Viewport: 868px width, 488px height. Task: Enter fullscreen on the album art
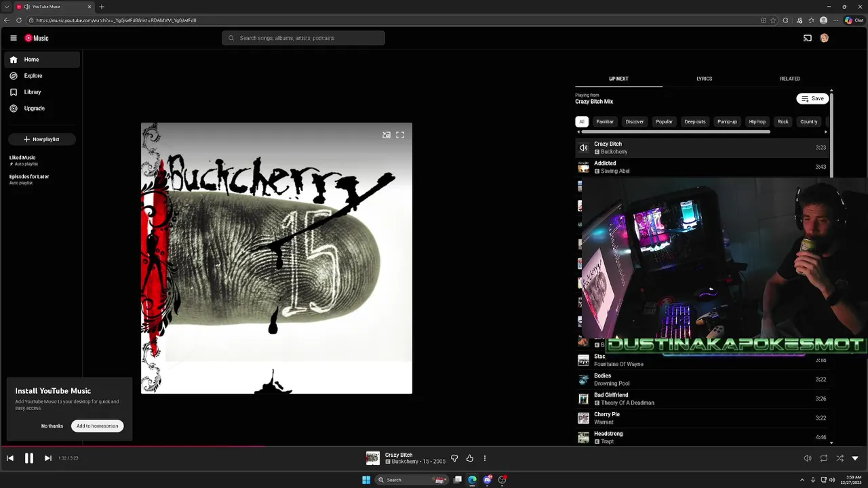point(400,135)
